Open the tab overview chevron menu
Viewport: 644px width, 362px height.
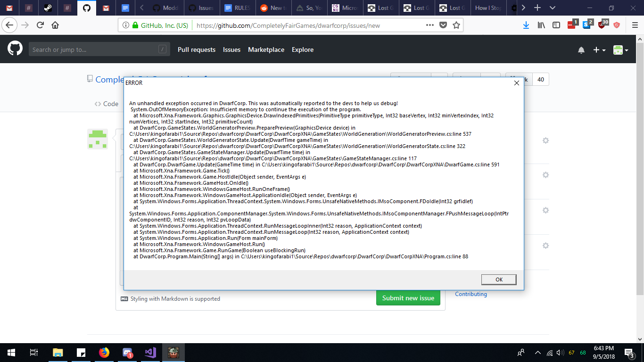click(x=552, y=8)
